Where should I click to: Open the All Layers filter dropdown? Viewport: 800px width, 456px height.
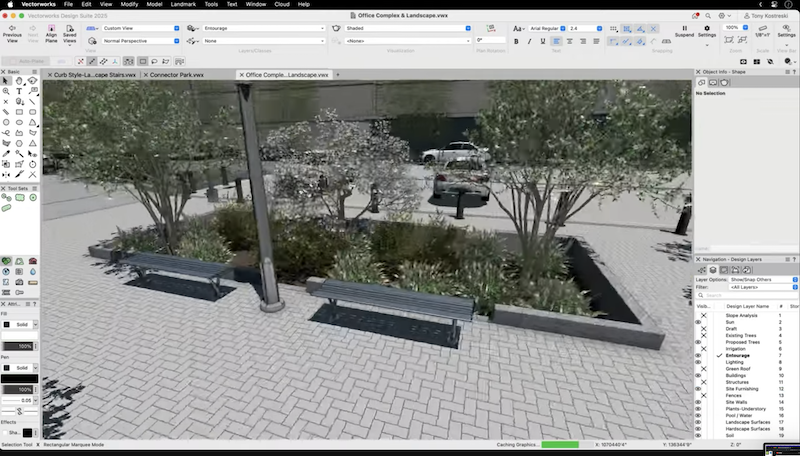[x=764, y=287]
